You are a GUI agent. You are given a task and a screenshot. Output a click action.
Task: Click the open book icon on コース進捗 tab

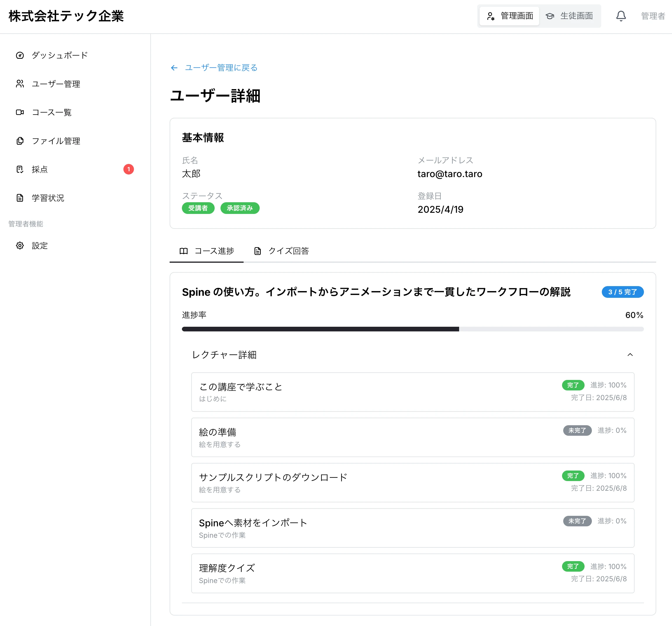click(184, 251)
